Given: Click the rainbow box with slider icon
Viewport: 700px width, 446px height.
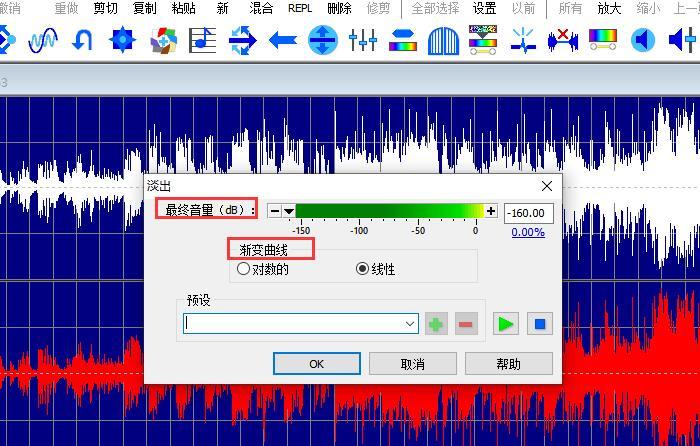Looking at the screenshot, I should pyautogui.click(x=603, y=39).
